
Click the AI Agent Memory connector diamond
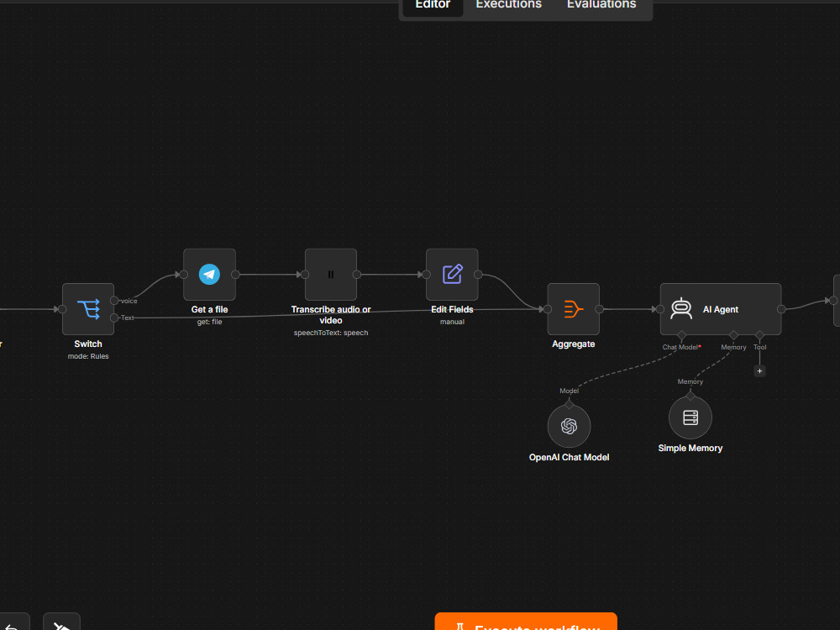[x=733, y=335]
